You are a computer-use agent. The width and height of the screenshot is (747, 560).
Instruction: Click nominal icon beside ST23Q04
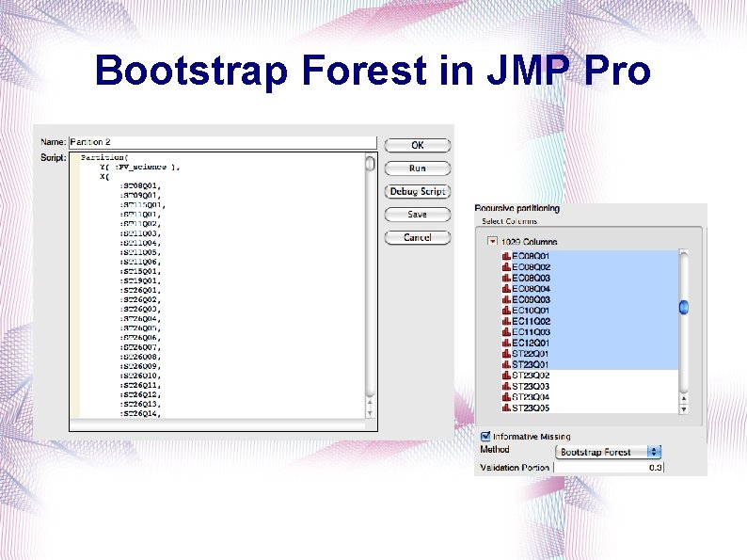(506, 397)
